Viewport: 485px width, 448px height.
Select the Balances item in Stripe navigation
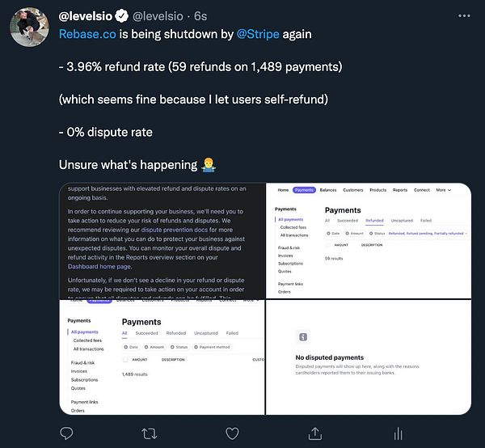328,190
